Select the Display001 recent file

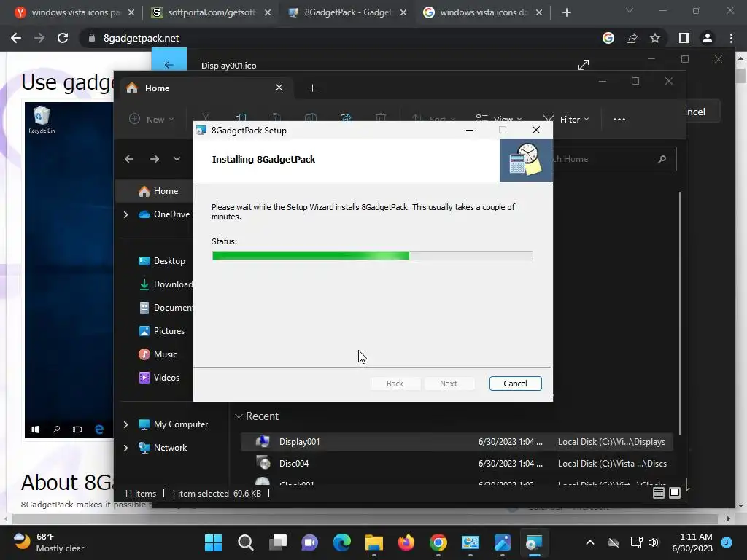click(x=457, y=442)
